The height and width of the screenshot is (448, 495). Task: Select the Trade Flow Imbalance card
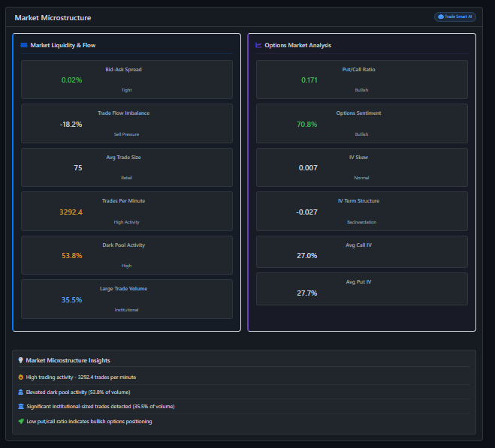pos(126,123)
